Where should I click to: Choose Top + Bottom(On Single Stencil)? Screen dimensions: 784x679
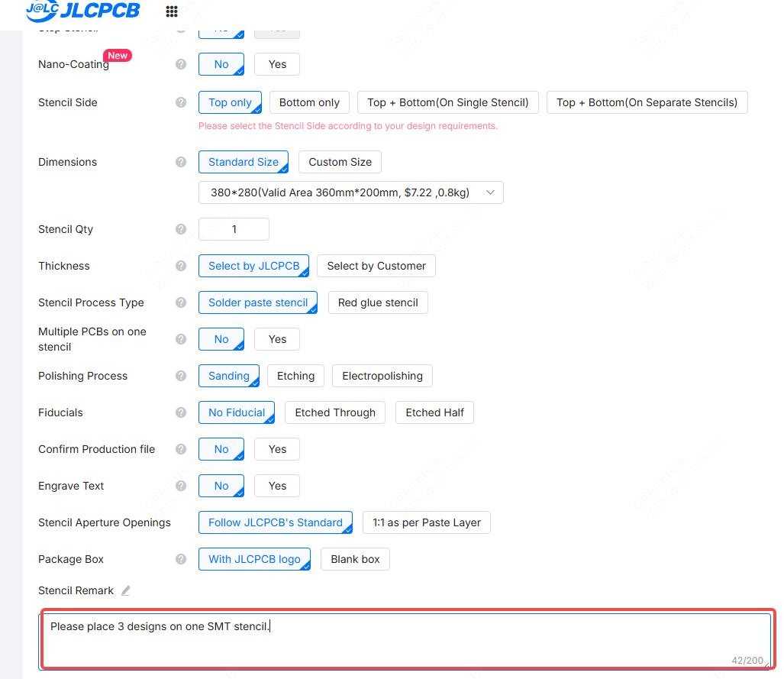pyautogui.click(x=448, y=102)
